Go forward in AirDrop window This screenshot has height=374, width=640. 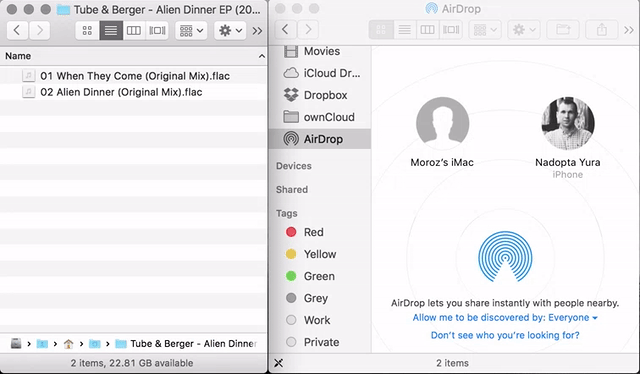point(308,29)
